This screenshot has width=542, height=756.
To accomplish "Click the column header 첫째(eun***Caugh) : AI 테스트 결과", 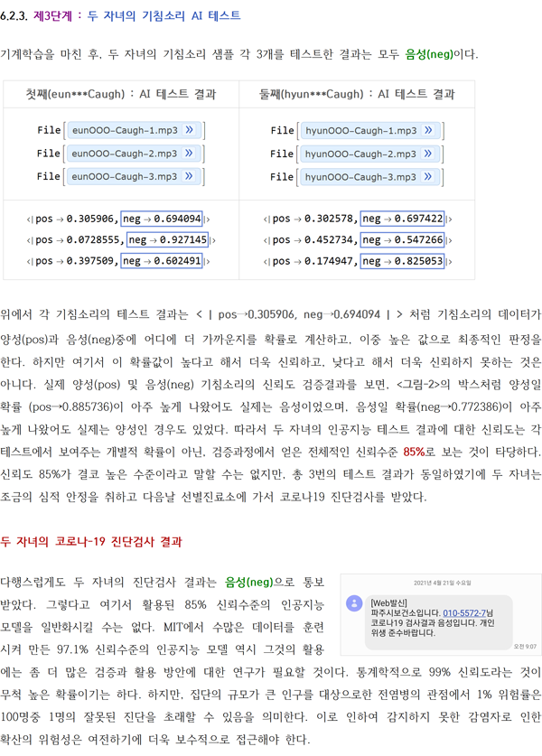I will coord(121,94).
